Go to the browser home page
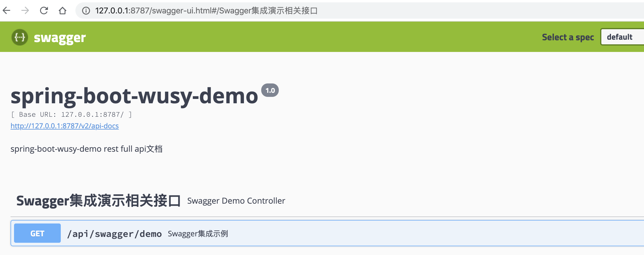 click(x=63, y=11)
